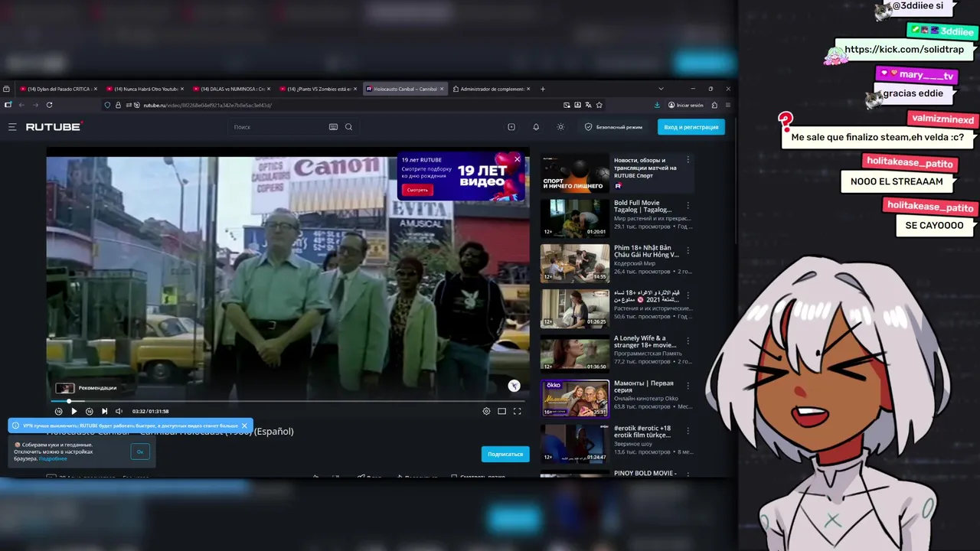Open the browser application menu

coord(727,105)
